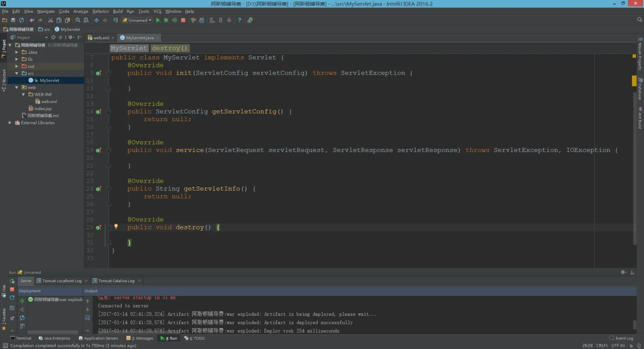Viewport: 644px width, 349px height.
Task: Select MyServlet class in project tree
Action: point(49,81)
